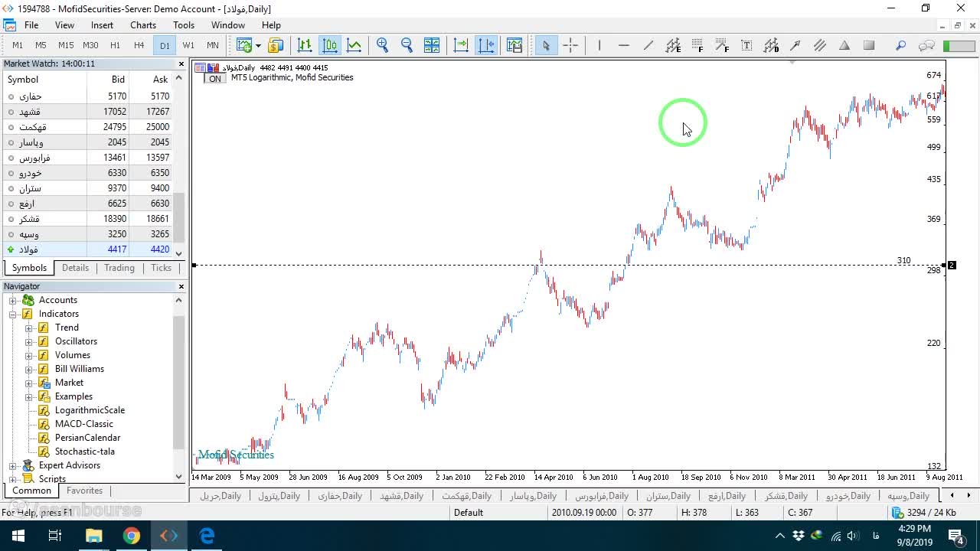Screen dimensions: 980x551
Task: Switch chart to candlestick mode
Action: tap(330, 45)
